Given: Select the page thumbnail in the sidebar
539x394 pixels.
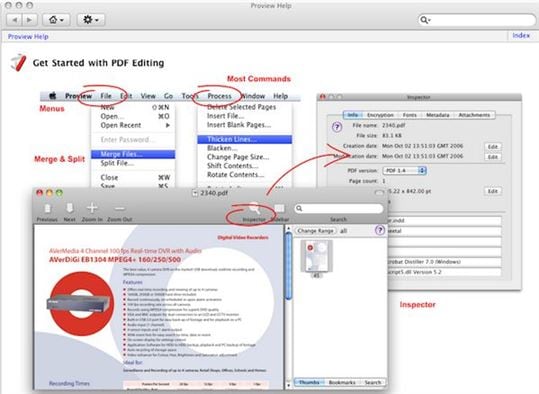Looking at the screenshot, I should coord(317,256).
